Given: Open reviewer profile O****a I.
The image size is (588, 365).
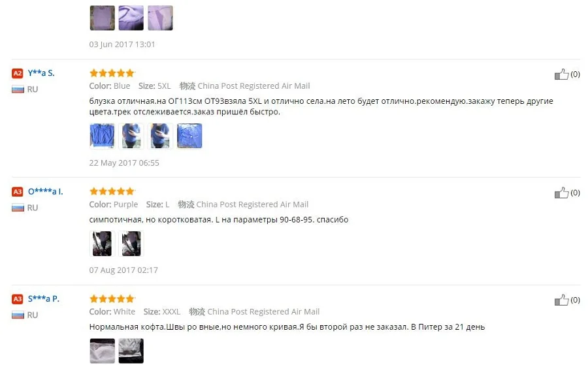Looking at the screenshot, I should [45, 191].
